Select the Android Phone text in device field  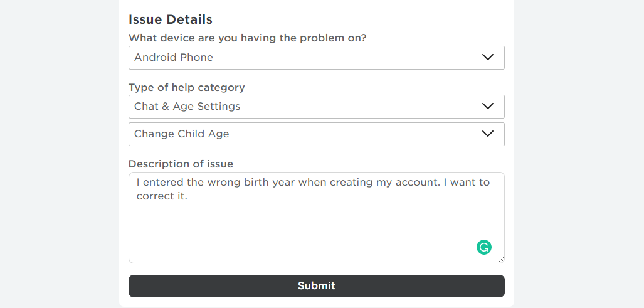(174, 58)
